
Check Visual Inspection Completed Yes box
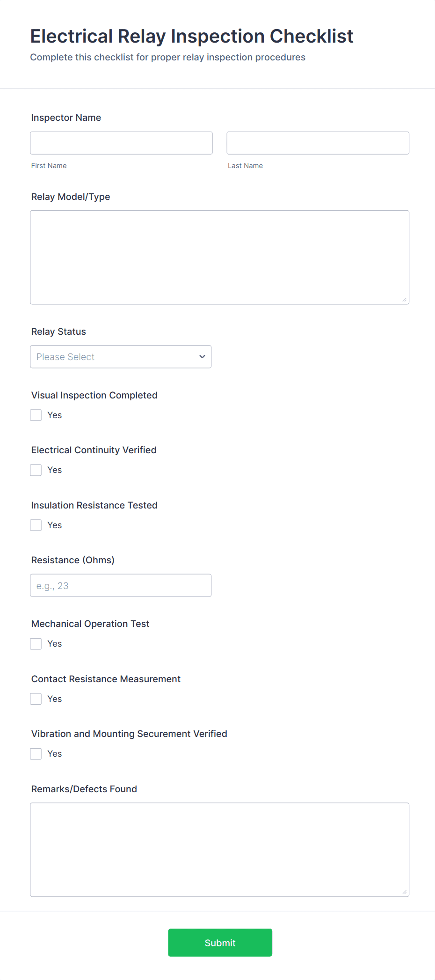point(36,415)
